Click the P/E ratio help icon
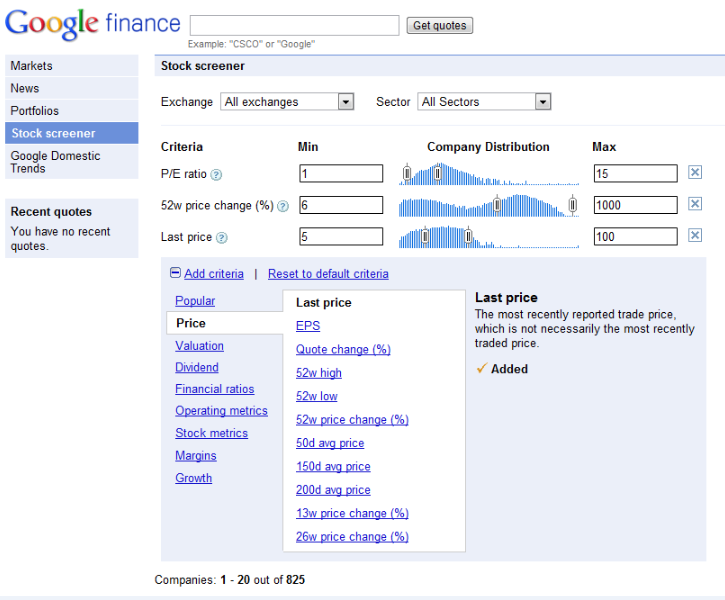Viewport: 725px width, 600px height. pyautogui.click(x=216, y=175)
